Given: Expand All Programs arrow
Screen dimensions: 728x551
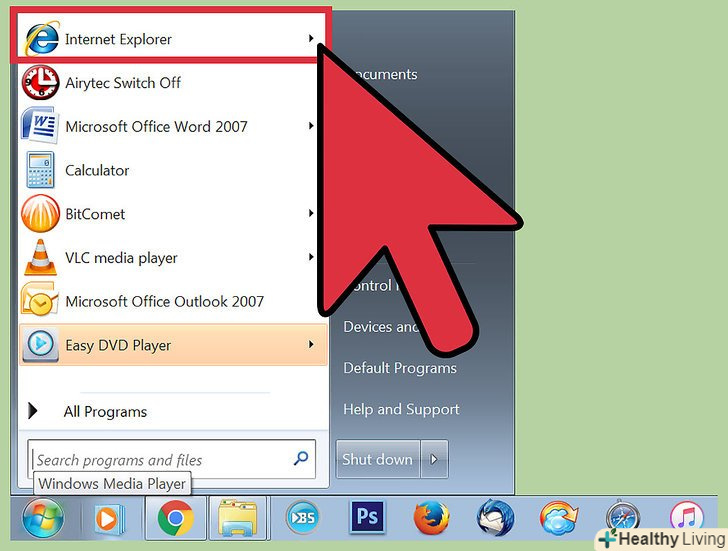Looking at the screenshot, I should pyautogui.click(x=32, y=411).
